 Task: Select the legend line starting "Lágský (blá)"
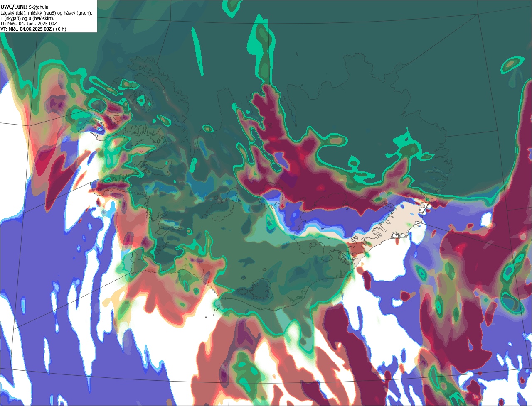(x=46, y=13)
